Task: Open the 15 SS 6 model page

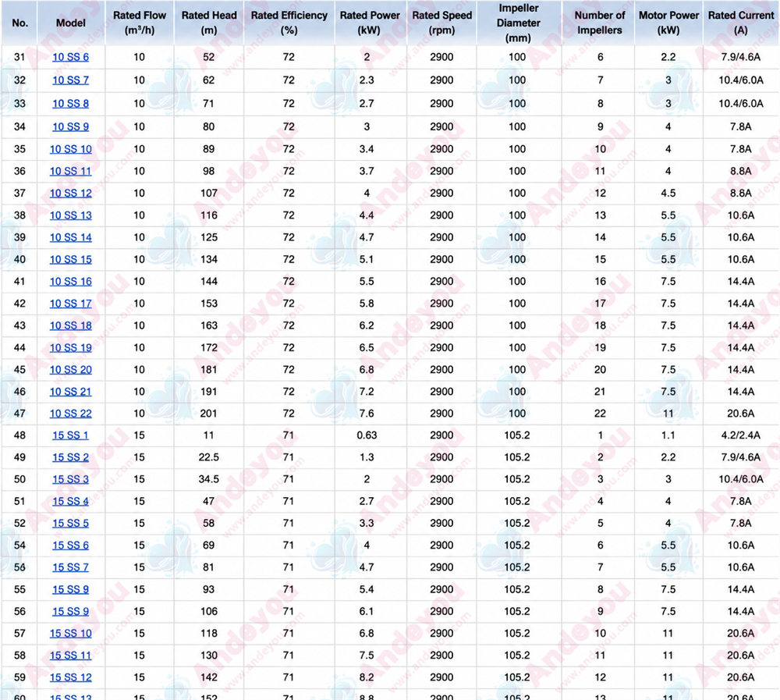Action: 71,545
